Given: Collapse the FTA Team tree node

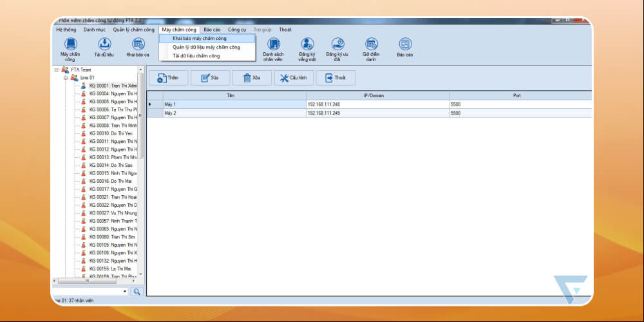Looking at the screenshot, I should [57, 70].
